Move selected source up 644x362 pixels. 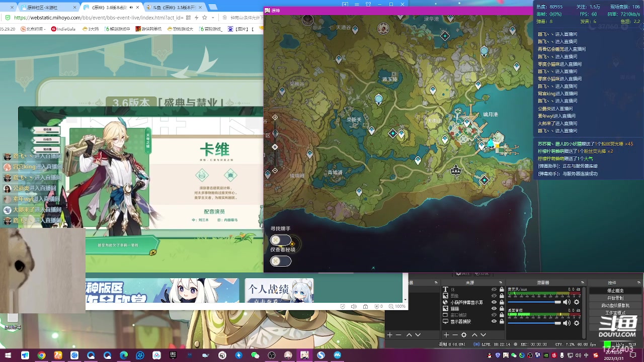tap(474, 335)
